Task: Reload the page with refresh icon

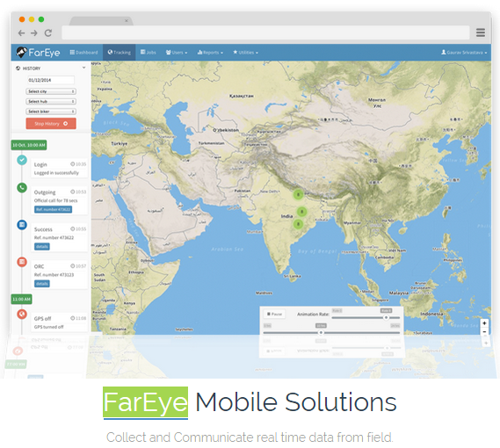Action: coord(48,33)
